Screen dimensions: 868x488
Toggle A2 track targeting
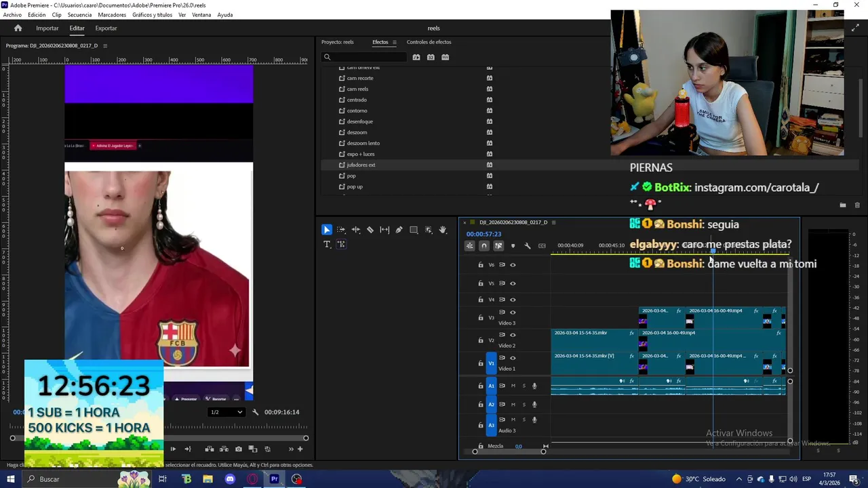(x=492, y=405)
